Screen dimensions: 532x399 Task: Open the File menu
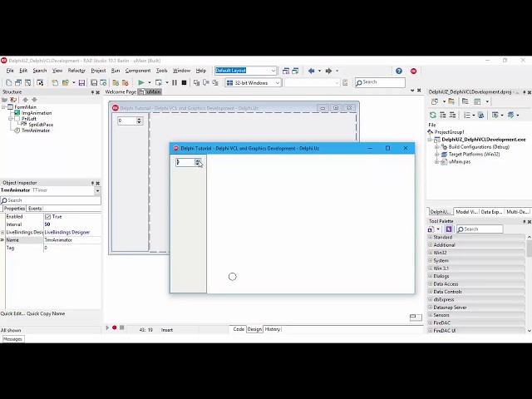(x=10, y=71)
